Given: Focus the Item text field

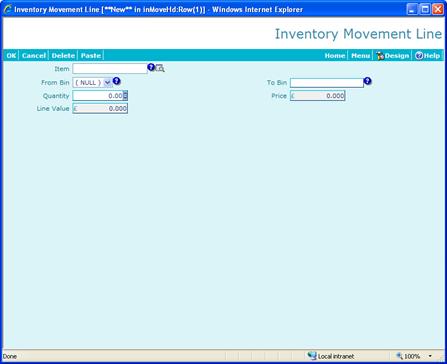Looking at the screenshot, I should coord(110,69).
